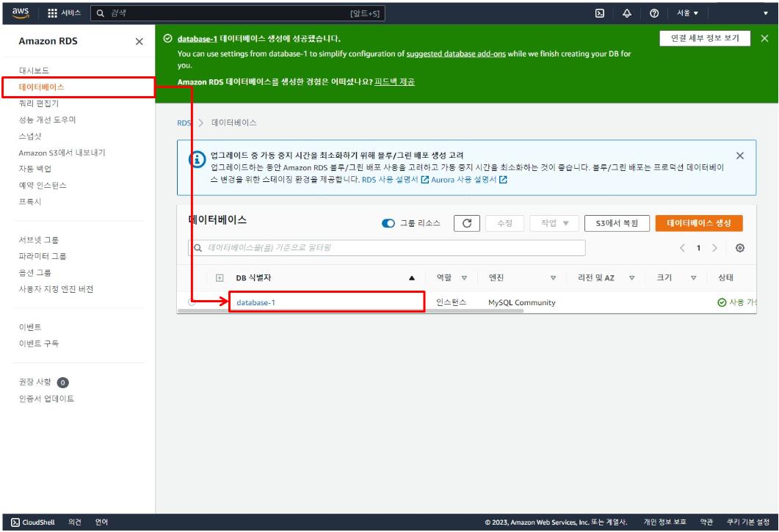Click the AWS logo home icon

tap(21, 13)
